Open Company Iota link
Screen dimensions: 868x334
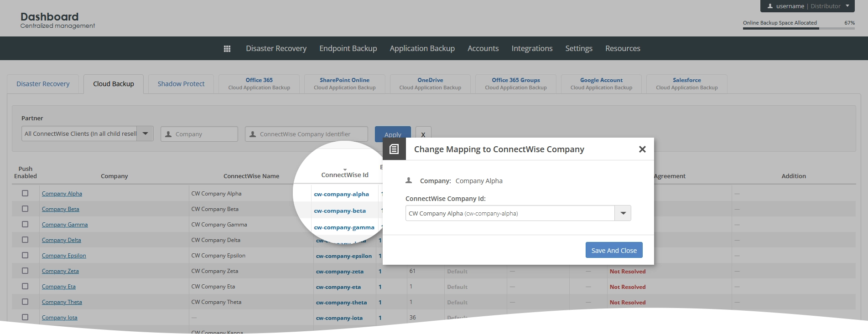tap(60, 318)
